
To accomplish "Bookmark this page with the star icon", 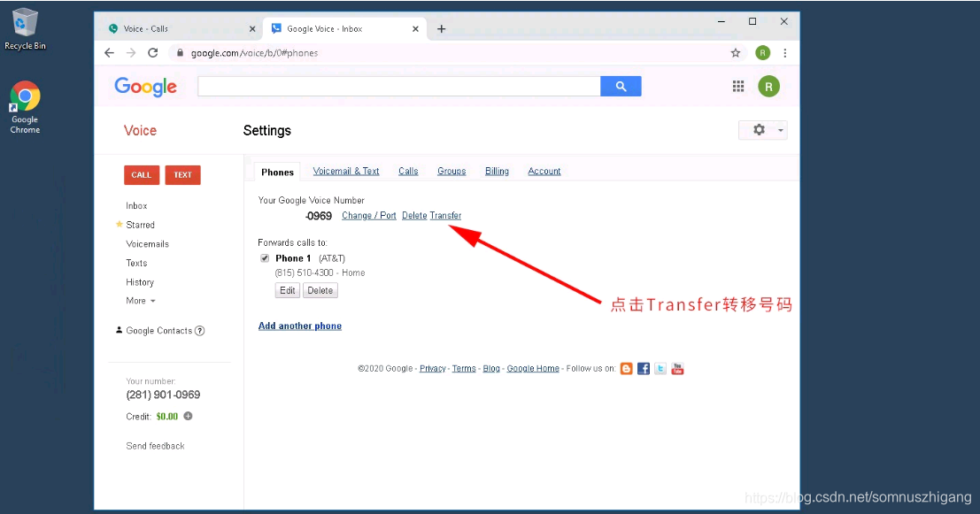I will 736,53.
